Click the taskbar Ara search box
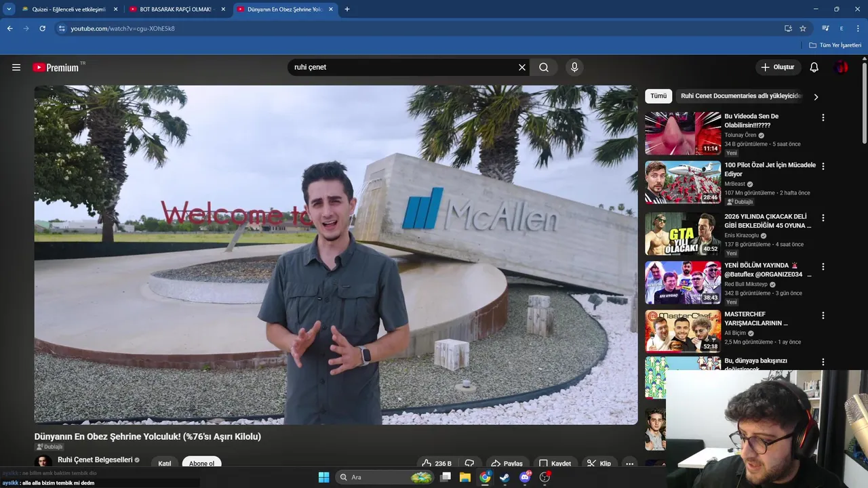 (385, 477)
